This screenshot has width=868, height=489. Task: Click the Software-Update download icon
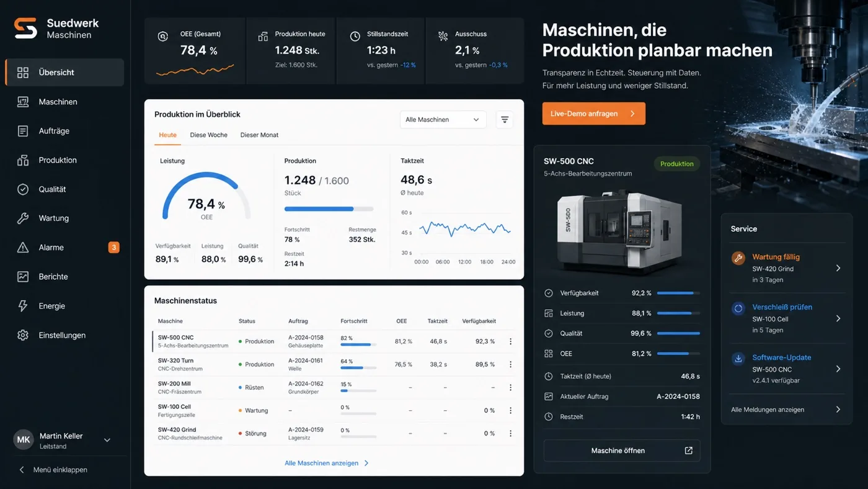point(738,359)
